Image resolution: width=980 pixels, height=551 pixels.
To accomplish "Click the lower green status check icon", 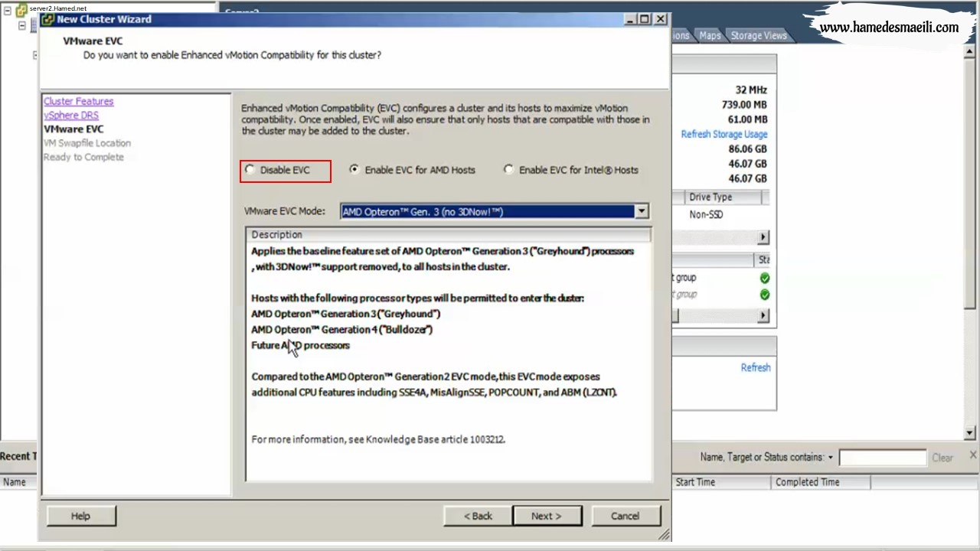I will pyautogui.click(x=764, y=295).
